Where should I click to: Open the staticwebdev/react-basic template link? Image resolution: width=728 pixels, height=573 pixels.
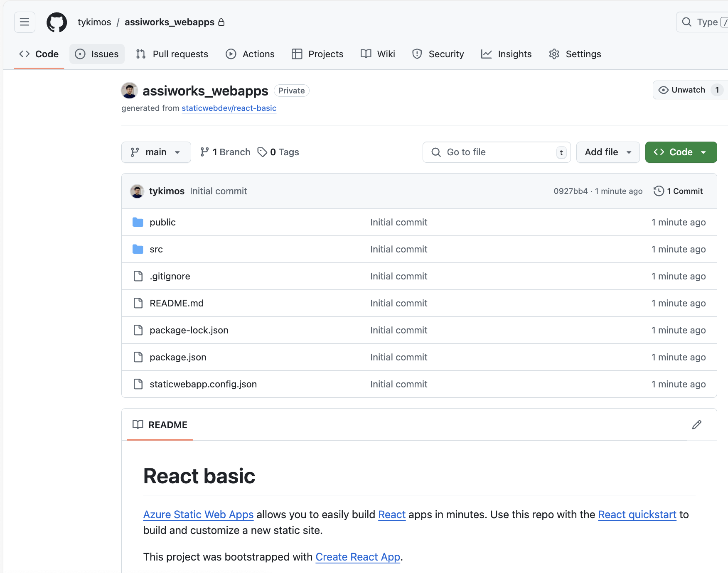[229, 108]
